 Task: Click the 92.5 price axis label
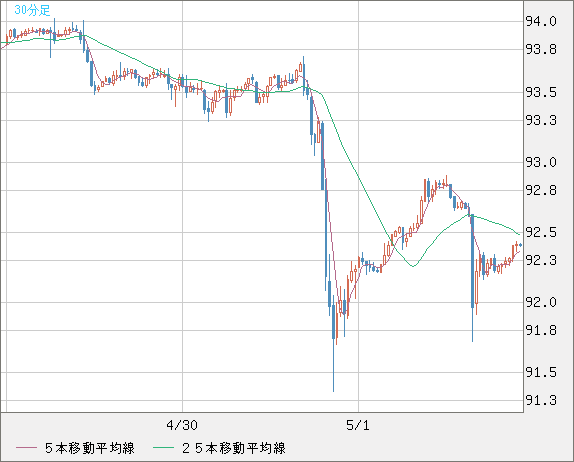[x=541, y=232]
